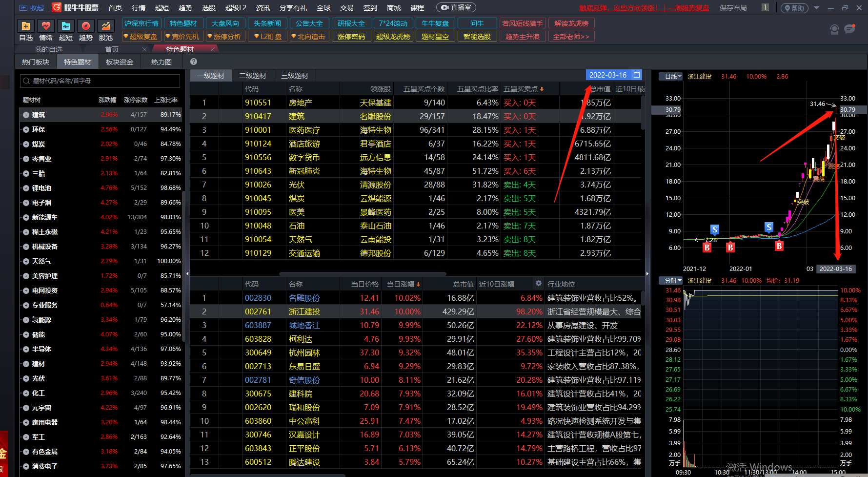
Task: Click the 涨停密码 button
Action: pyautogui.click(x=351, y=37)
